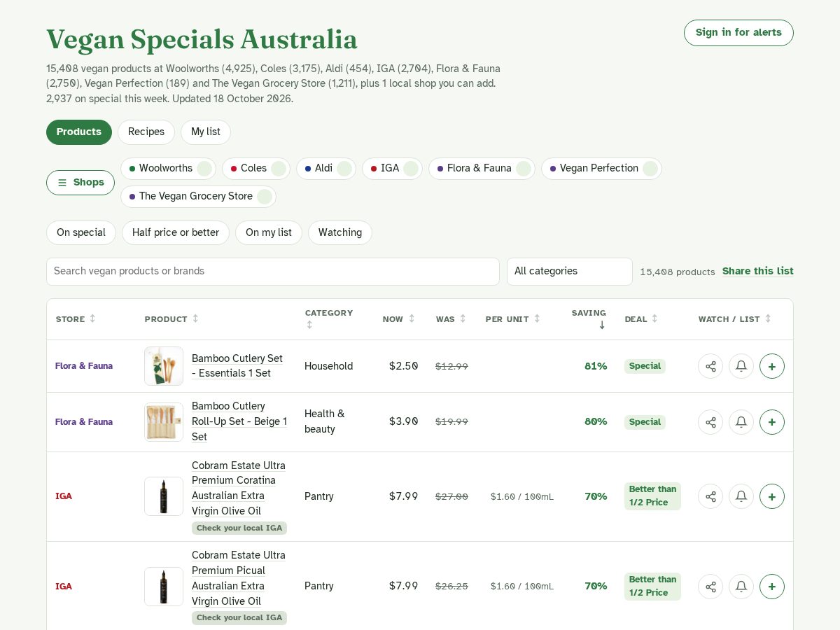Open the Shops menu button
The width and height of the screenshot is (840, 630).
pos(80,183)
